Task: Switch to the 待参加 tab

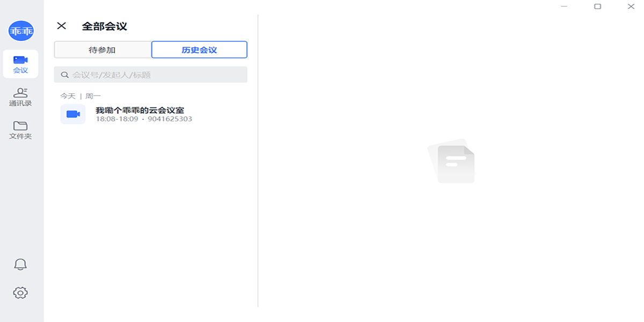Action: pyautogui.click(x=103, y=50)
